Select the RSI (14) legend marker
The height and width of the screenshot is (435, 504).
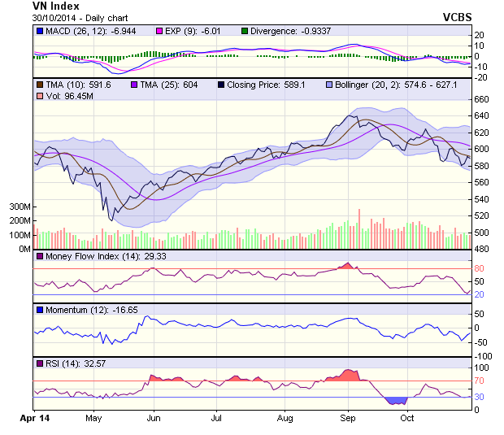click(39, 363)
